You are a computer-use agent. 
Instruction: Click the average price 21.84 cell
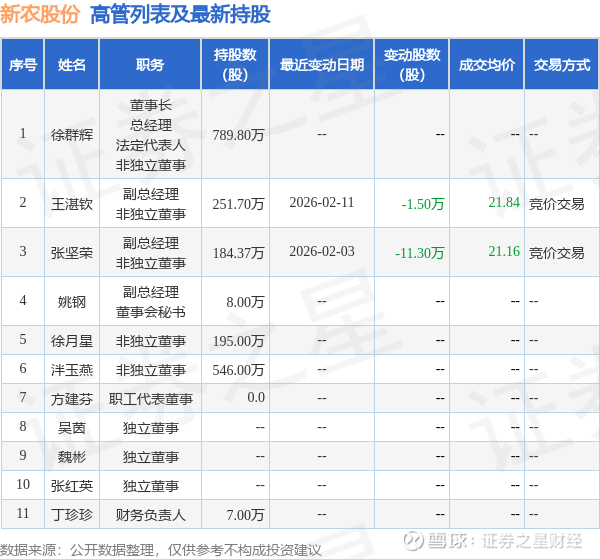[x=504, y=202]
